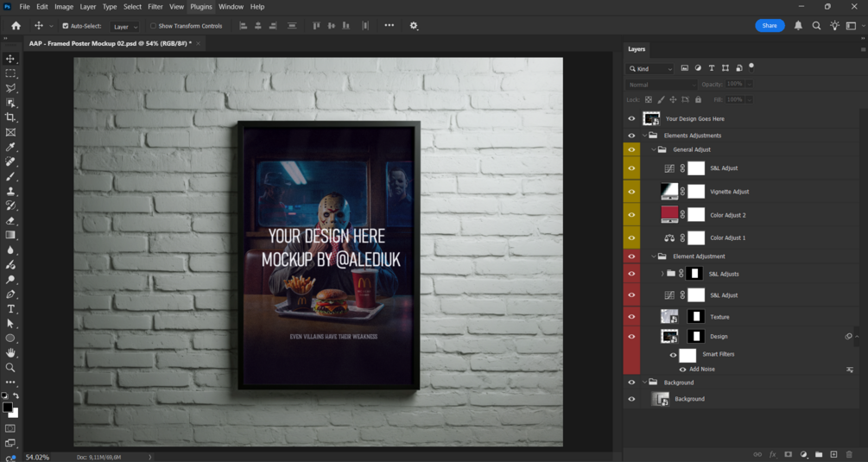This screenshot has width=868, height=462.
Task: Select the Horizontal Type tool
Action: coord(10,309)
